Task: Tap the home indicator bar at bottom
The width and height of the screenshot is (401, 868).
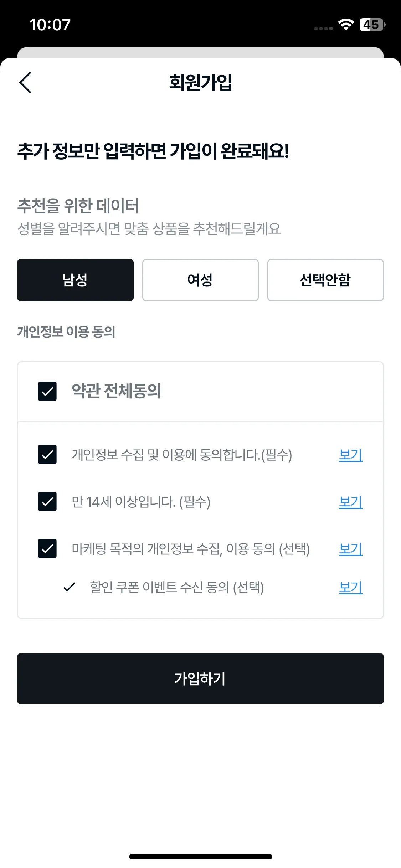Action: [200, 857]
